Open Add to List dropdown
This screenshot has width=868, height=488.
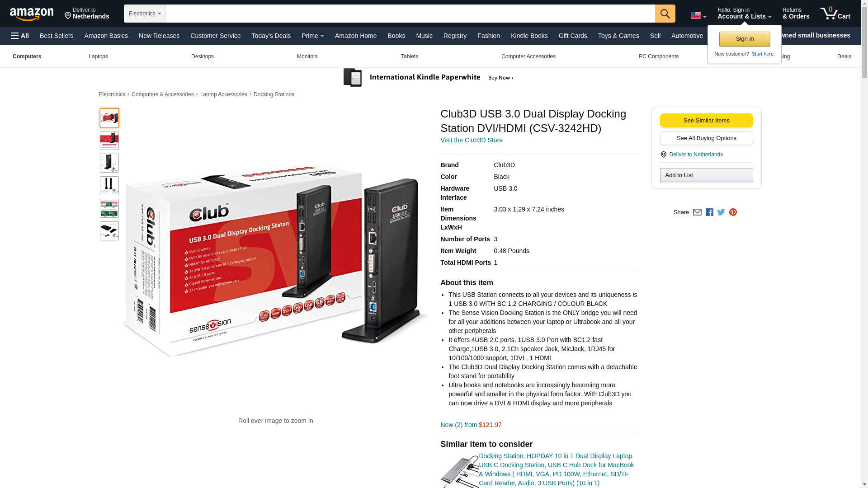[706, 175]
